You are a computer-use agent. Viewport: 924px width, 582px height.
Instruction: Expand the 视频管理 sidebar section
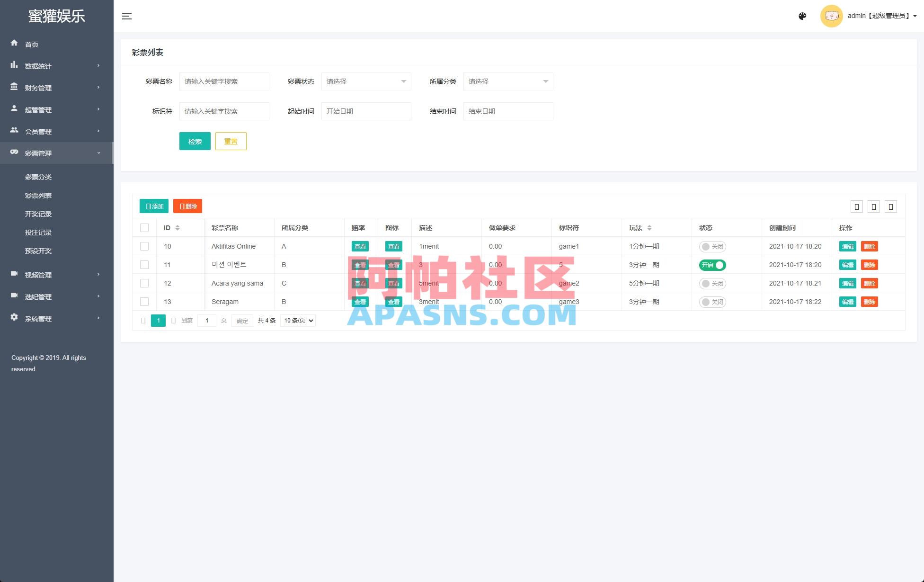38,275
